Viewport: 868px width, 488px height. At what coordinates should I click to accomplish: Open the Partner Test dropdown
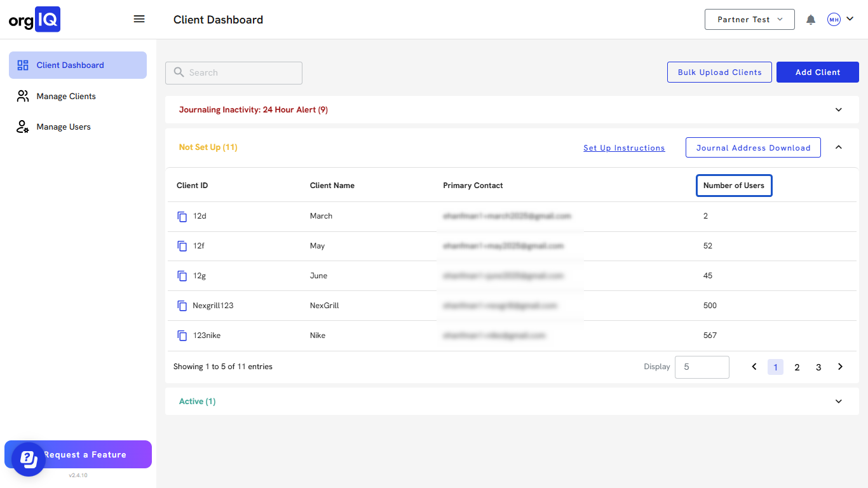coord(749,20)
